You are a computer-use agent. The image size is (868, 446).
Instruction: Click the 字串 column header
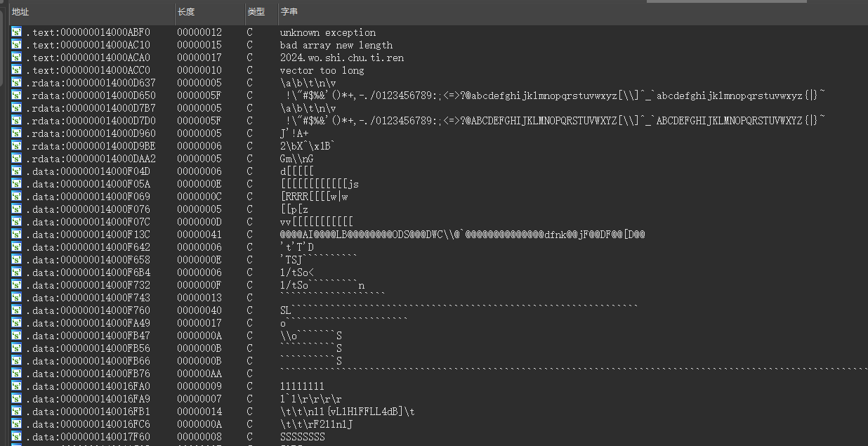coord(289,12)
